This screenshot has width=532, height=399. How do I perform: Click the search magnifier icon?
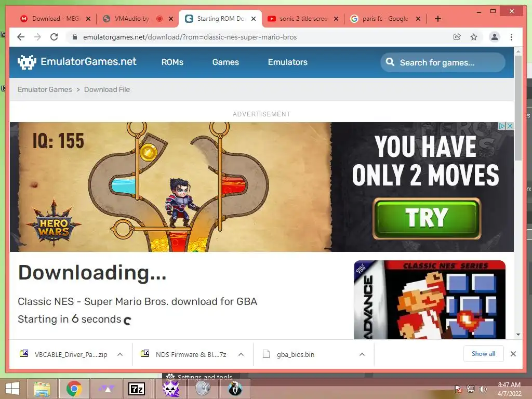point(390,62)
